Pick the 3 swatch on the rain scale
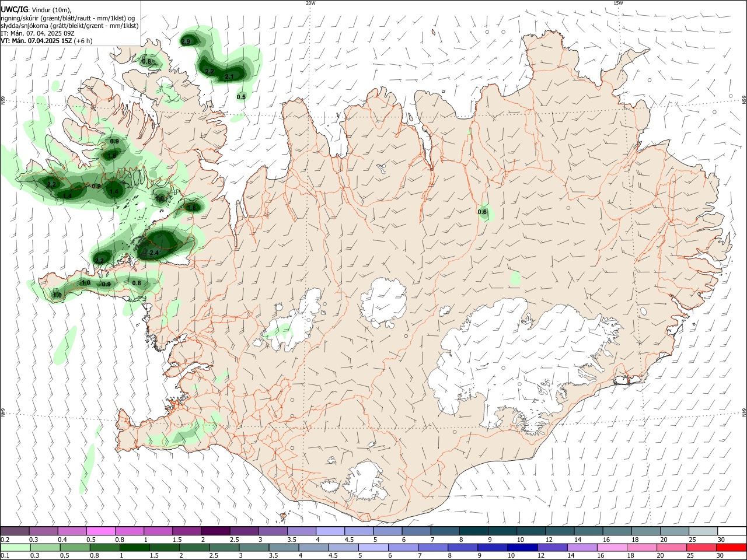The width and height of the screenshot is (747, 560). (254, 547)
